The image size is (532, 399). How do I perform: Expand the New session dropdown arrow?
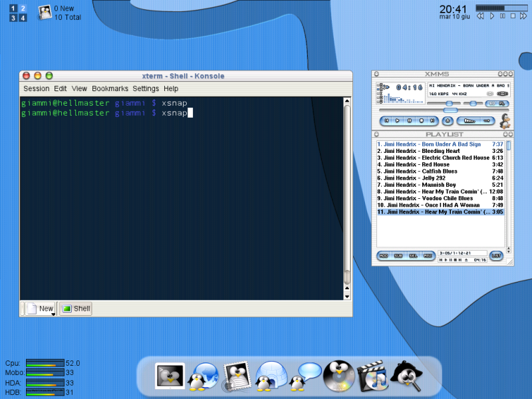pos(53,314)
